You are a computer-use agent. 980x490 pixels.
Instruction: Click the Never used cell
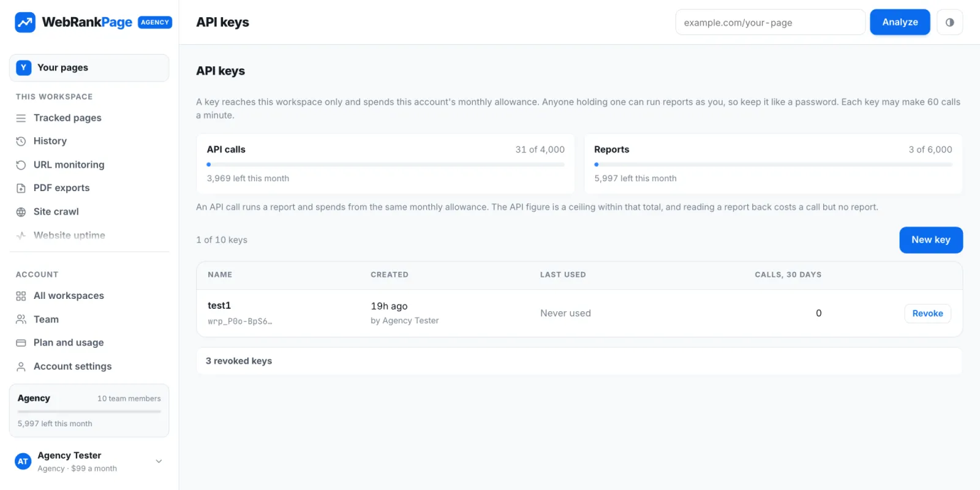565,313
